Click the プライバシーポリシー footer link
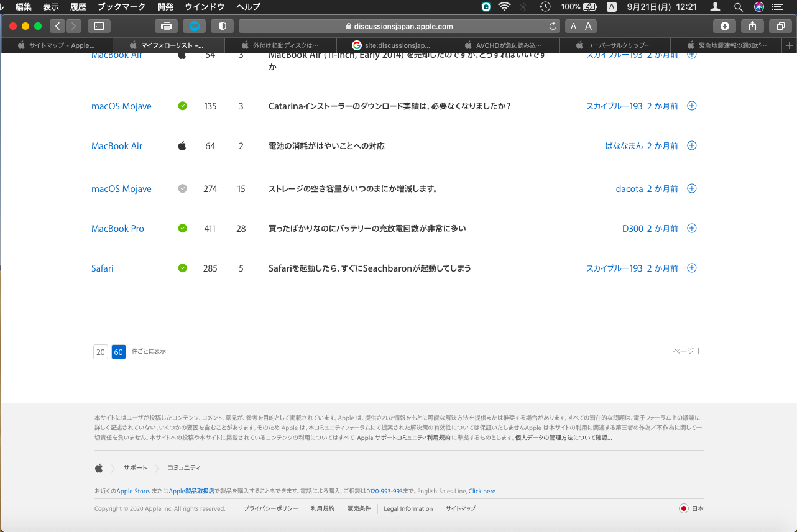797x532 pixels. [270, 508]
